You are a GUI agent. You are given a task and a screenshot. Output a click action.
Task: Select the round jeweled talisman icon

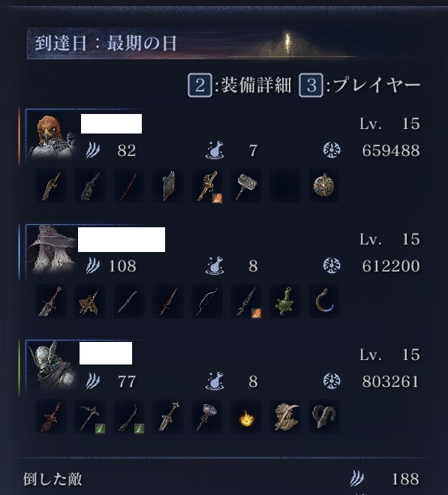[324, 185]
